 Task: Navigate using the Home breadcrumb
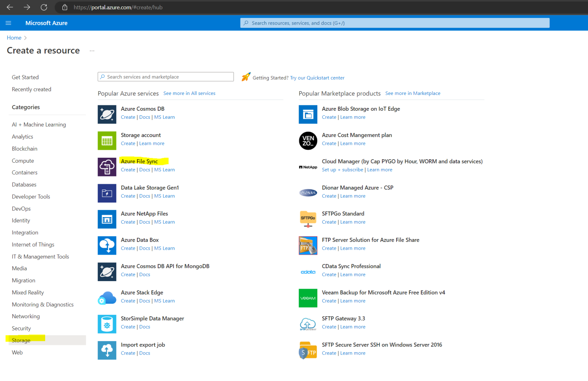[14, 38]
